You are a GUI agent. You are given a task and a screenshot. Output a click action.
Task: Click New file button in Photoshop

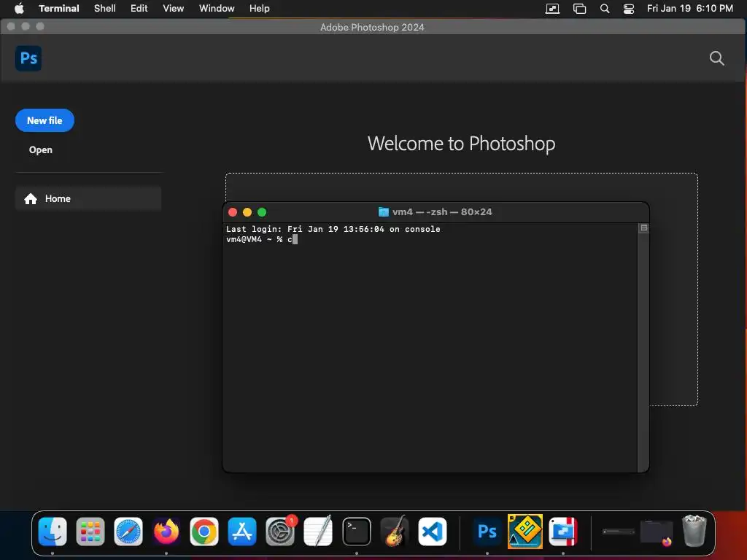(44, 120)
